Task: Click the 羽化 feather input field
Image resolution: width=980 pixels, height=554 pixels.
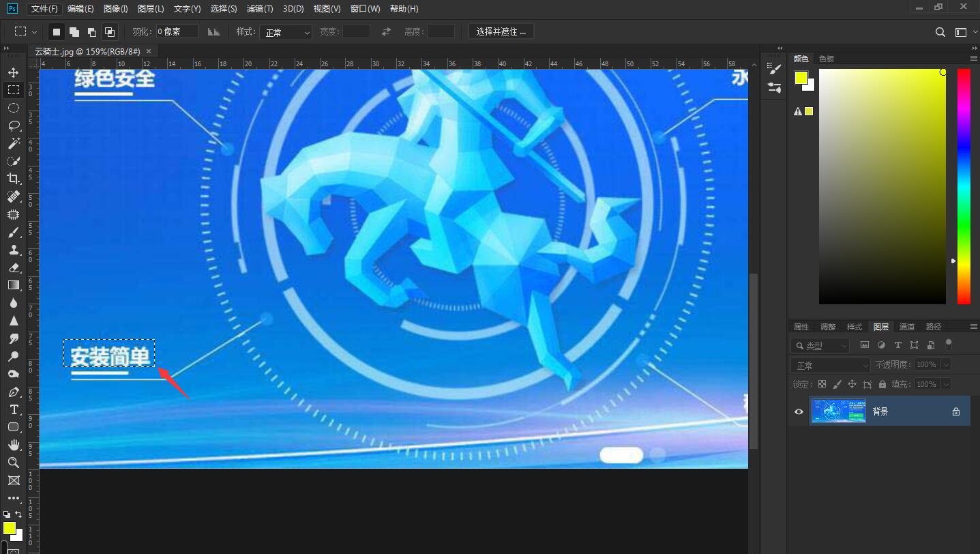Action: coord(177,32)
